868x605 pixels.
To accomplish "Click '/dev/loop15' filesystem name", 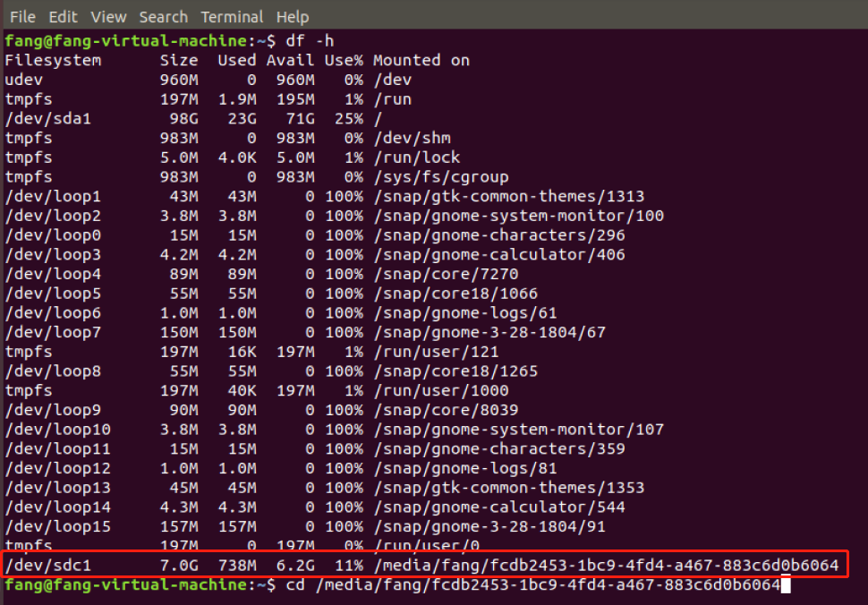I will pyautogui.click(x=58, y=526).
